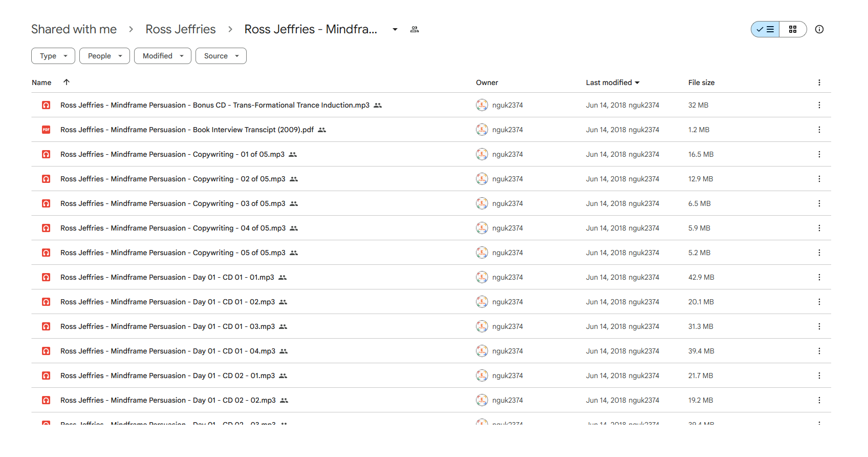
Task: Switch to grid layout view
Action: [x=793, y=29]
